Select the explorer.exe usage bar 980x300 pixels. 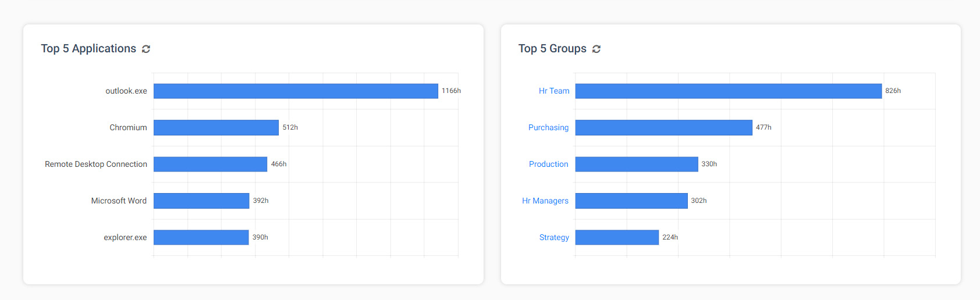(x=201, y=237)
